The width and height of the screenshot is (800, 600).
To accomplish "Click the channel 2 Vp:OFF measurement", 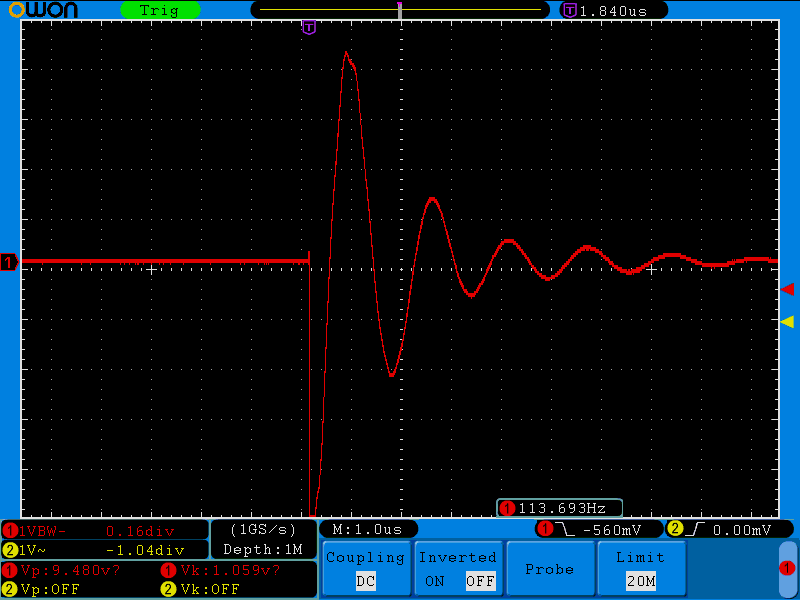I will point(49,589).
